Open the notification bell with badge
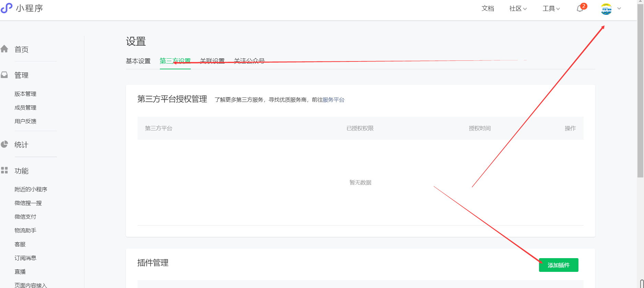 pyautogui.click(x=580, y=9)
